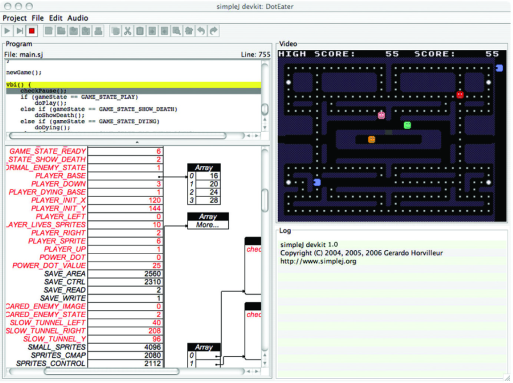Viewport: 513px width, 383px height.
Task: Click the Step button in toolbar
Action: coord(19,31)
